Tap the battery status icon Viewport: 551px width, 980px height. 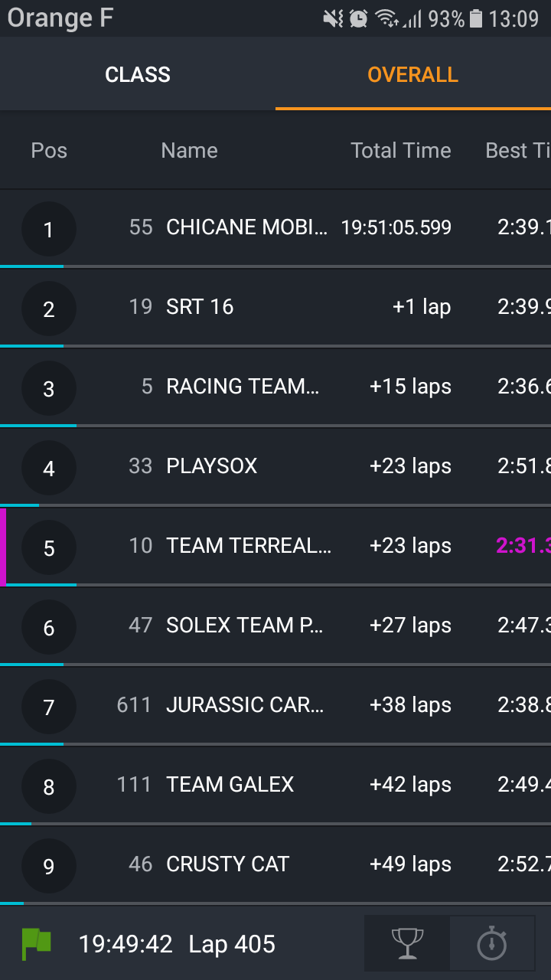click(476, 18)
